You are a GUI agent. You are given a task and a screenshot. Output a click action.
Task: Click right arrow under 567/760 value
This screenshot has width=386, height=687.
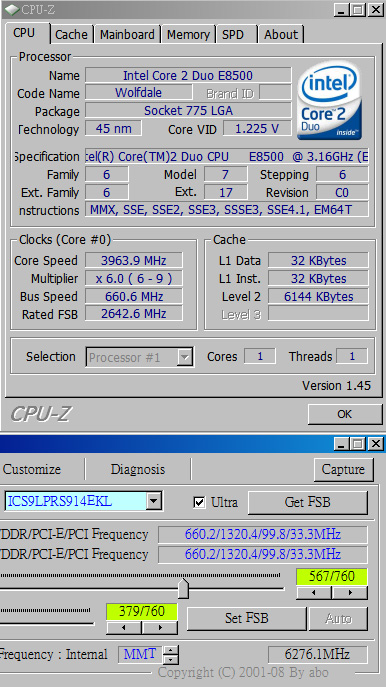[x=350, y=593]
